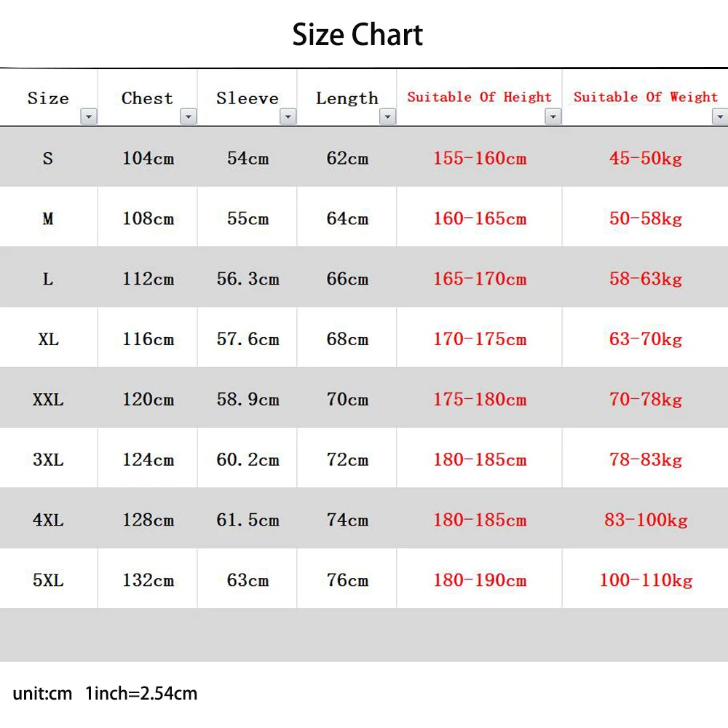Viewport: 728px width, 728px height.
Task: Click the unit conversion note text
Action: pyautogui.click(x=105, y=693)
